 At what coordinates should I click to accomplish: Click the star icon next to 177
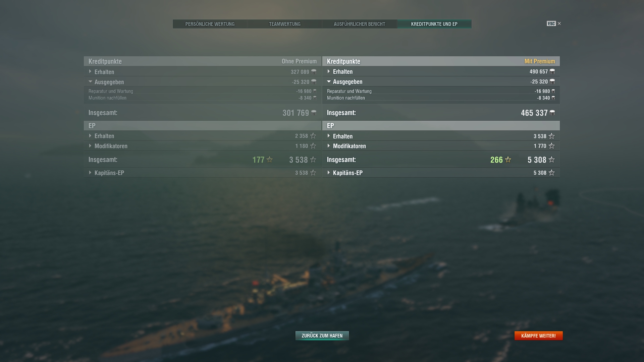269,160
